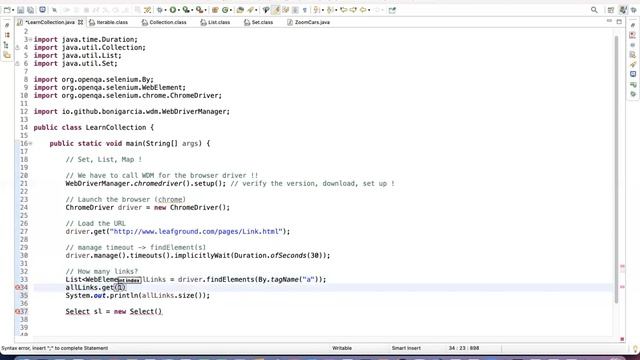Expand the Coverage dropdown arrow
The width and height of the screenshot is (640, 360).
[x=192, y=10]
